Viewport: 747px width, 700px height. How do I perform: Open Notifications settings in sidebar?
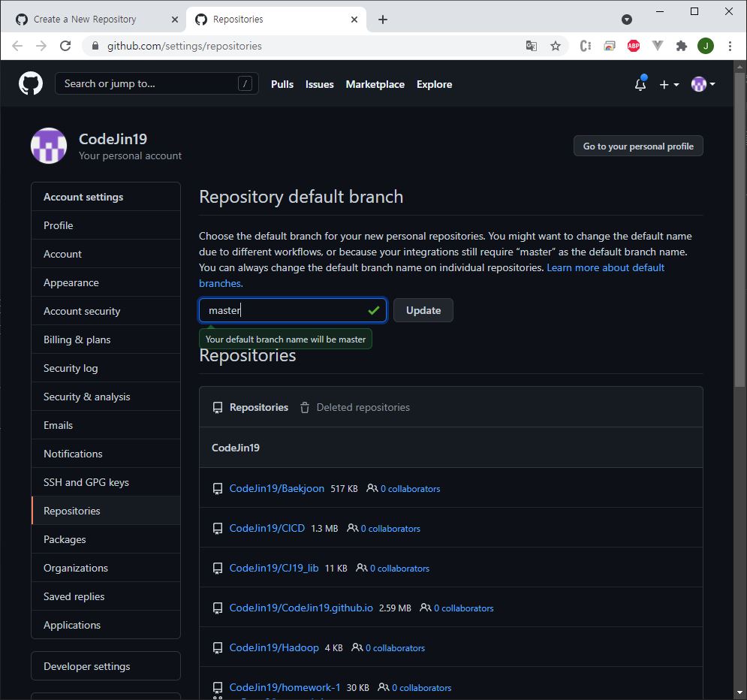[x=106, y=454]
